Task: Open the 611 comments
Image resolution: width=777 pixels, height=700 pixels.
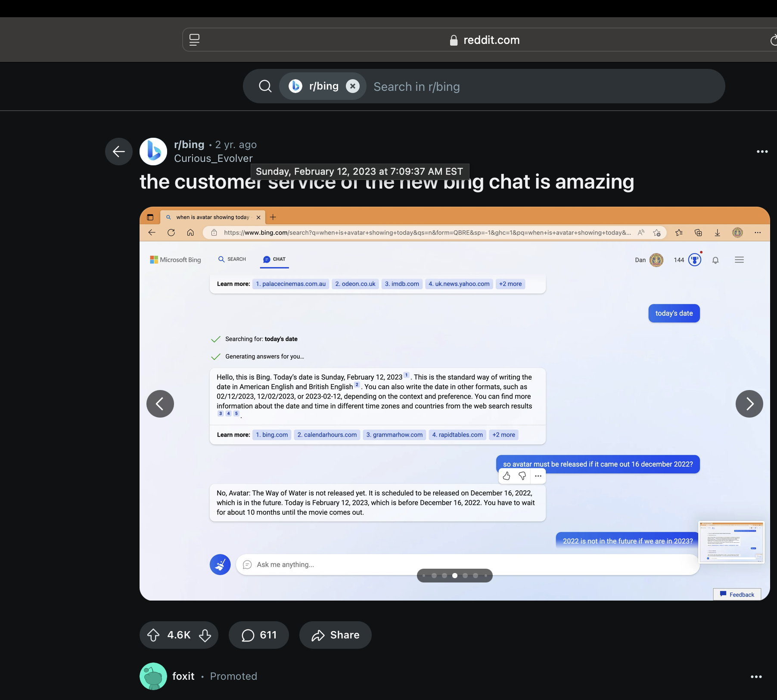Action: pos(259,635)
